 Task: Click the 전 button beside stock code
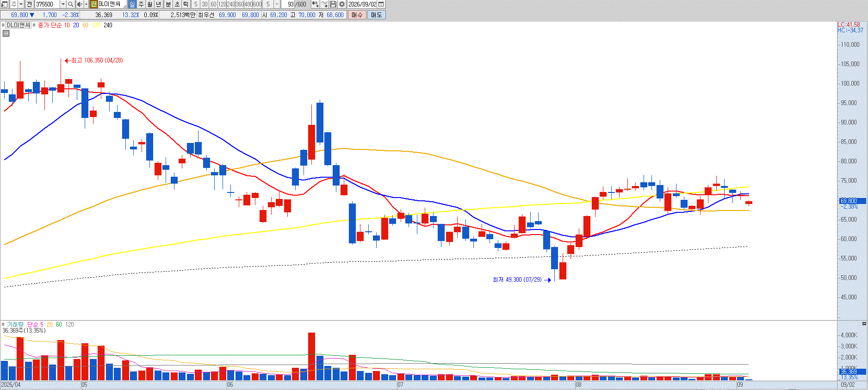[29, 4]
